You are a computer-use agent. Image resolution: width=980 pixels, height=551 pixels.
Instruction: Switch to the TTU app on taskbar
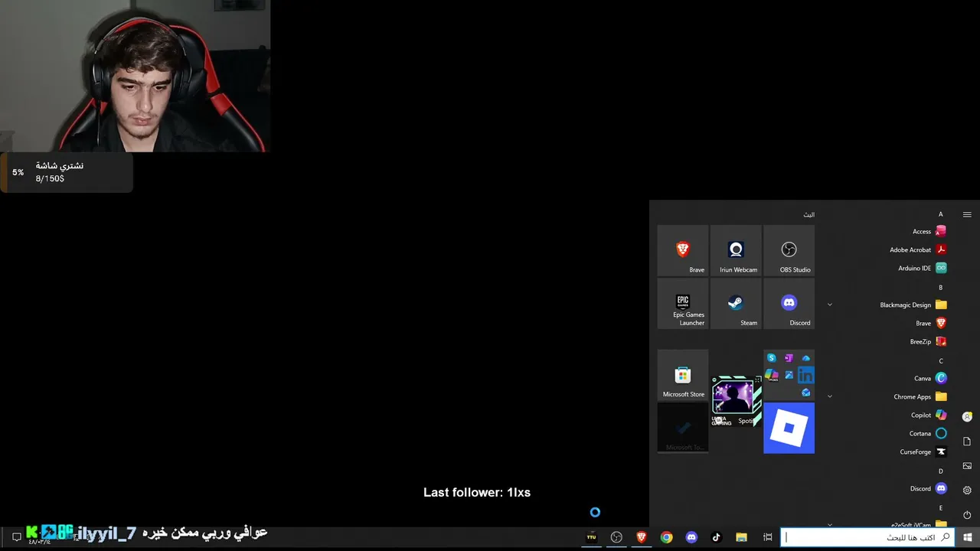pyautogui.click(x=591, y=537)
